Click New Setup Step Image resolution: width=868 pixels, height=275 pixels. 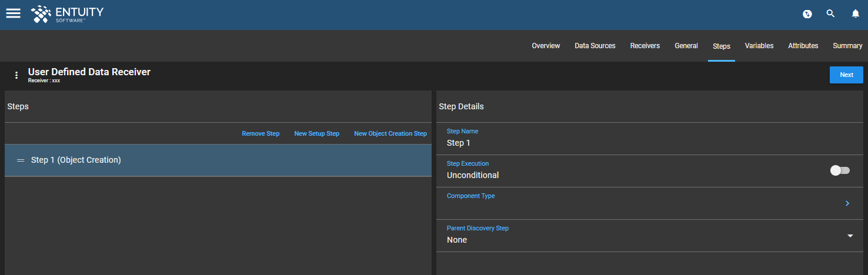point(316,134)
